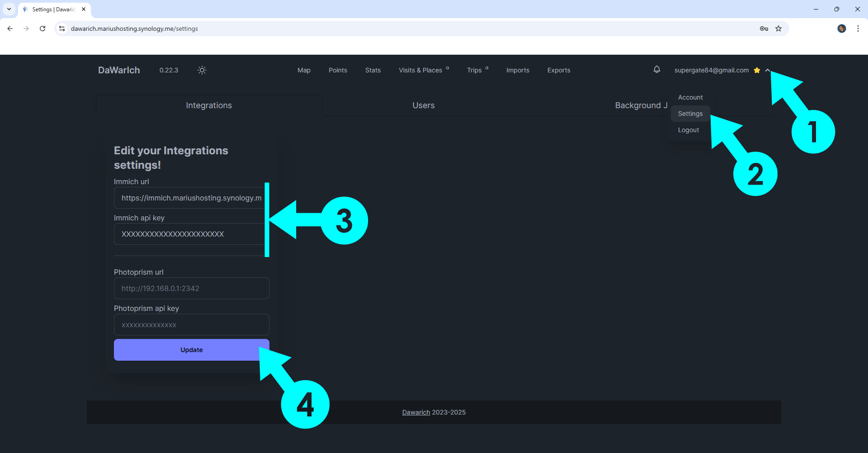Switch to the Integrations tab
The height and width of the screenshot is (453, 868).
click(x=209, y=105)
